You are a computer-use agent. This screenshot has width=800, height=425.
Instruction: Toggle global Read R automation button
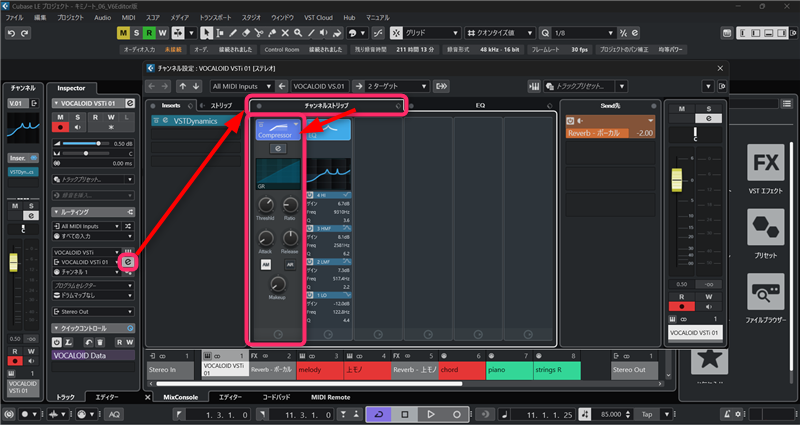coord(149,33)
